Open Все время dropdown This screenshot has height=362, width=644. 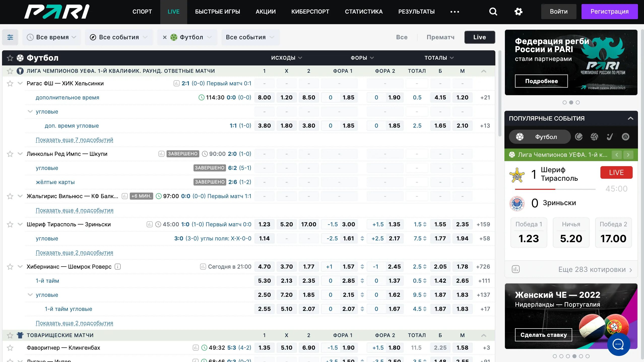(51, 37)
